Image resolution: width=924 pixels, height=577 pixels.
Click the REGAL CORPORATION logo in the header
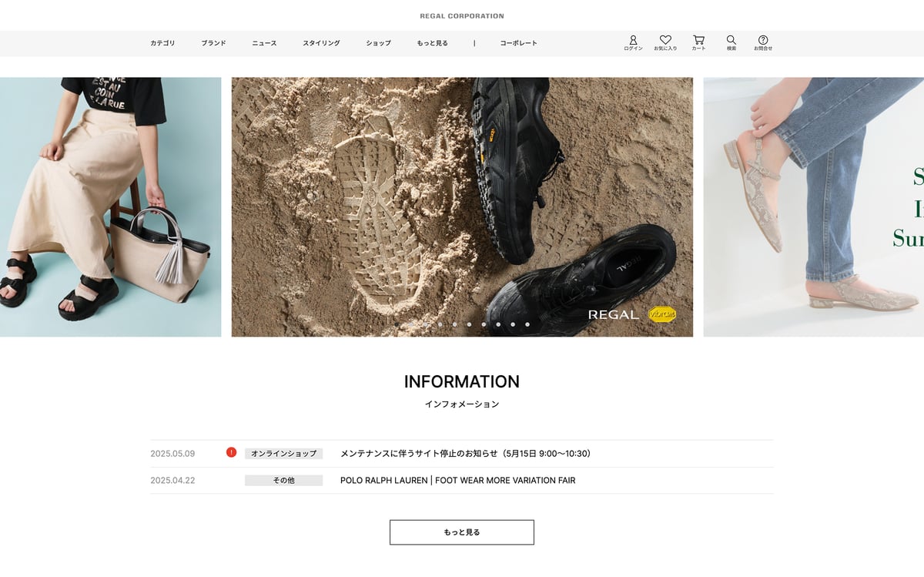(x=462, y=16)
